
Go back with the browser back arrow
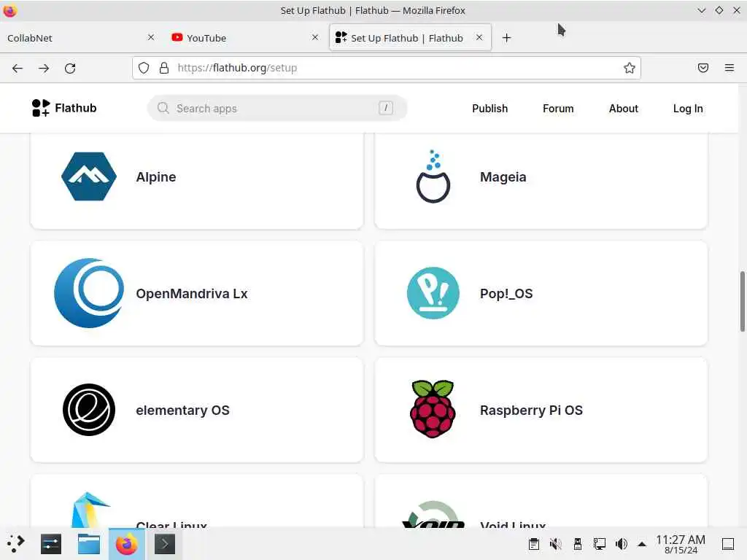tap(18, 68)
